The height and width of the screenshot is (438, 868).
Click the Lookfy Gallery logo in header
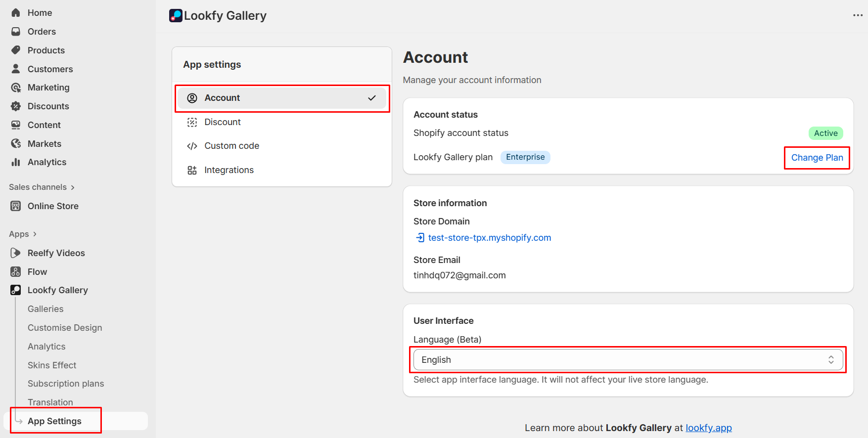pyautogui.click(x=176, y=16)
